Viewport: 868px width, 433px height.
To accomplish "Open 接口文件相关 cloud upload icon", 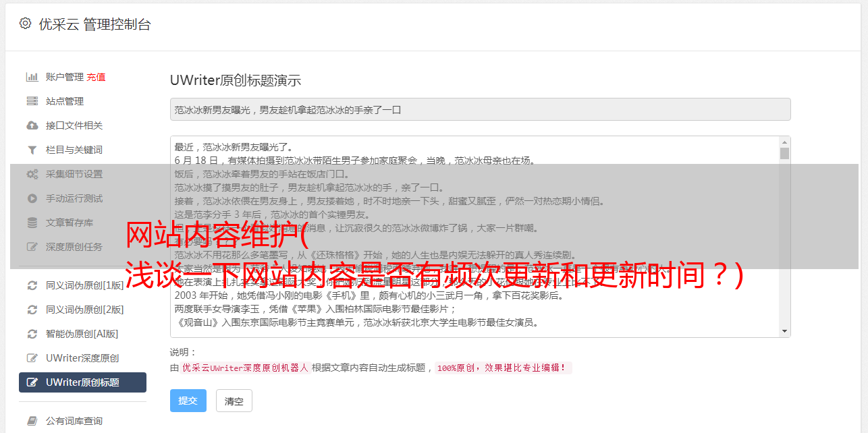I will 32,125.
